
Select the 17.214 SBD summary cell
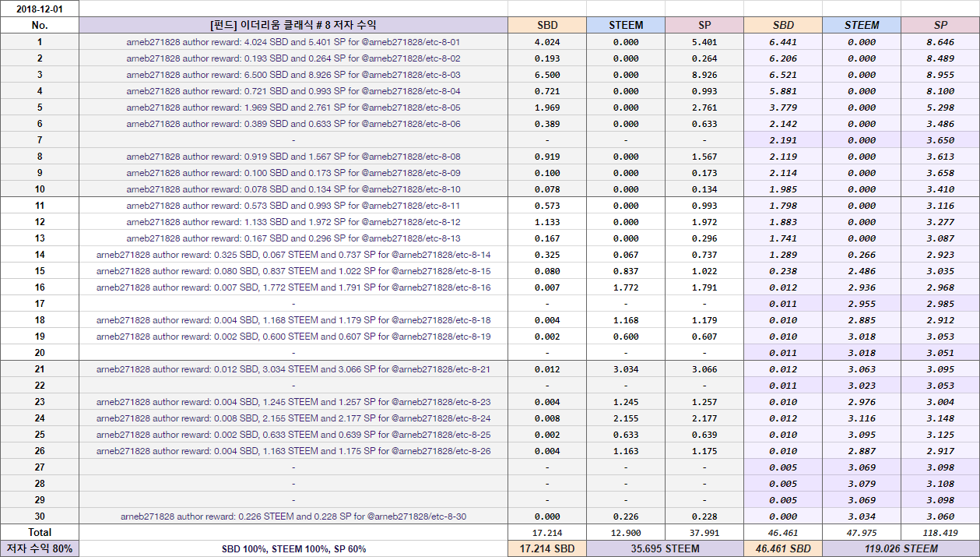coord(547,548)
